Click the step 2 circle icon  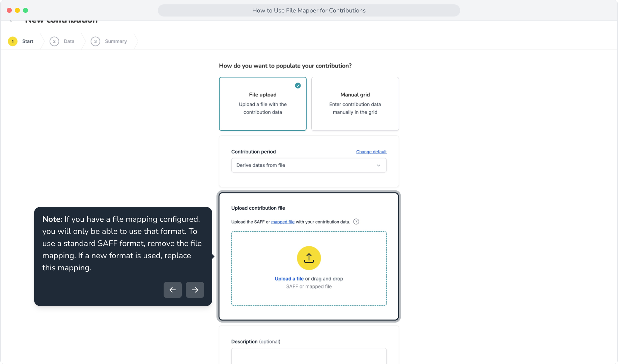(54, 41)
